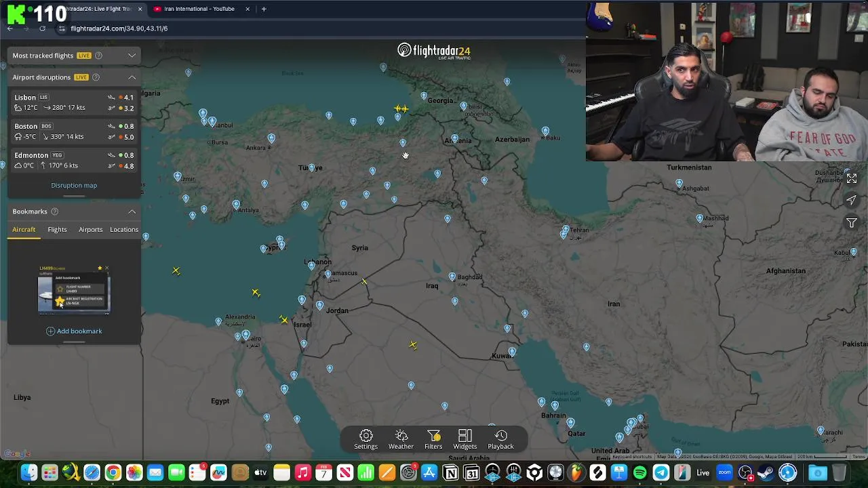Show help for Airport disruptions
Screen dimensions: 868x488
[x=96, y=77]
